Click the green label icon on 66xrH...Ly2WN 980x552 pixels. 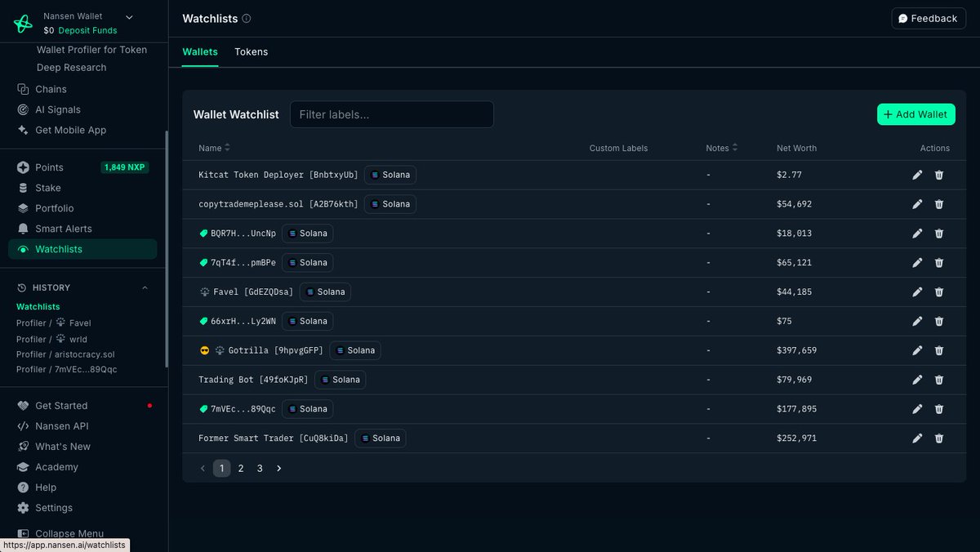pos(203,321)
